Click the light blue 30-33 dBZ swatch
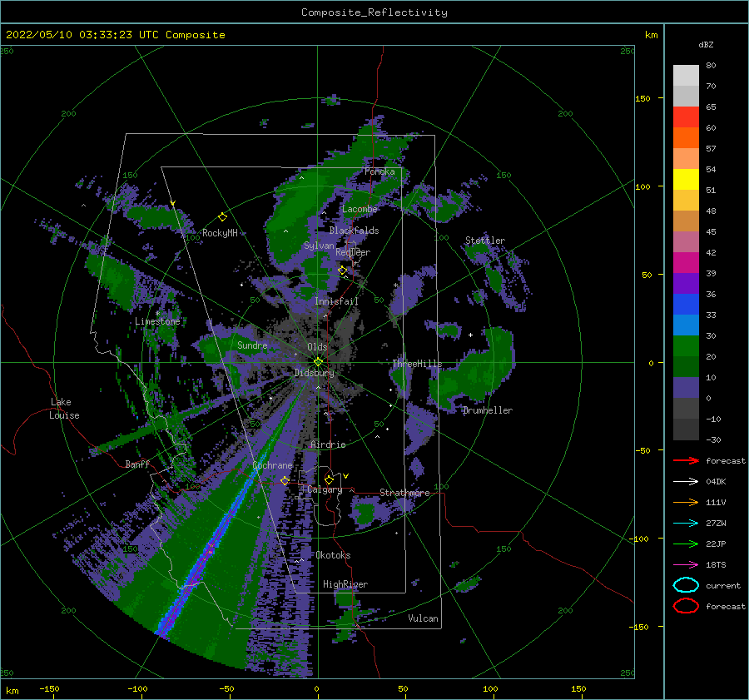 pos(686,325)
